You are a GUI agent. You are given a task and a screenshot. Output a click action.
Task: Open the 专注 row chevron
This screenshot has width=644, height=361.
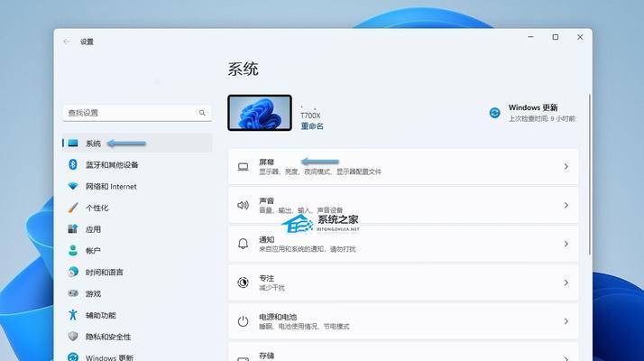(566, 282)
